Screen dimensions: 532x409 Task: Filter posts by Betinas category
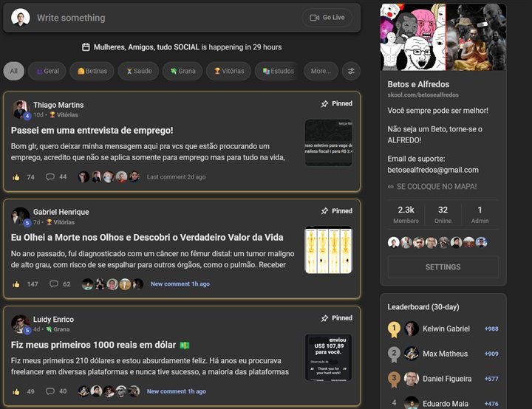click(x=92, y=71)
